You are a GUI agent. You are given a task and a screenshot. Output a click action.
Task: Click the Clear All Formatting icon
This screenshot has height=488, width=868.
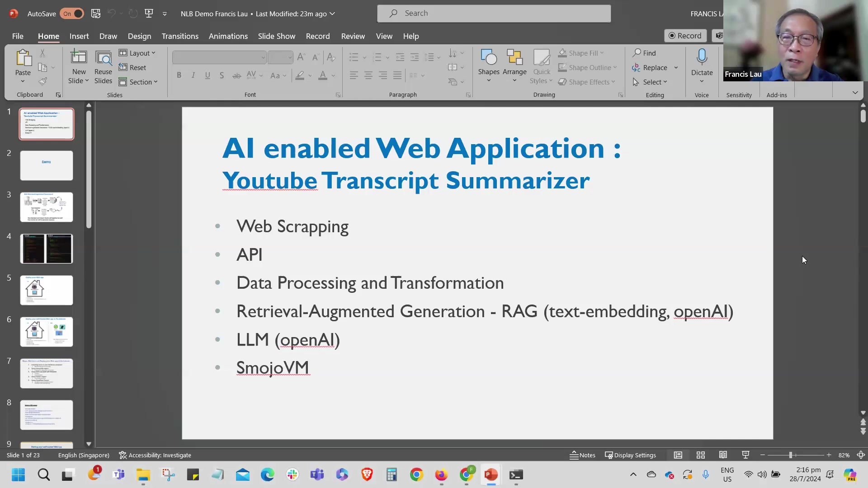(x=331, y=57)
